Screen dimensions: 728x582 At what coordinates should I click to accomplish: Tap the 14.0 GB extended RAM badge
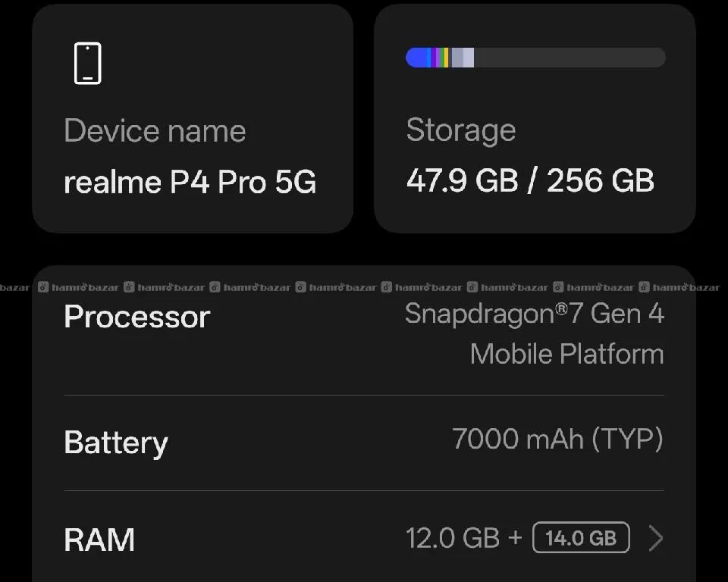(x=581, y=539)
